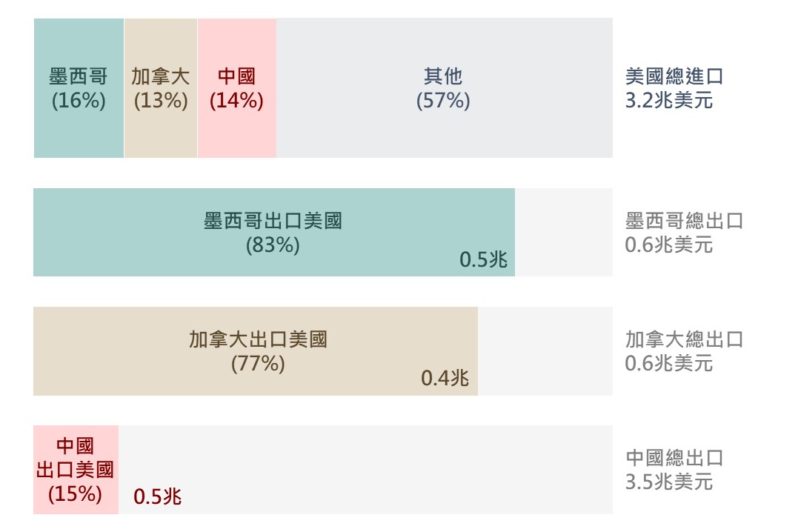The image size is (798, 532).
Task: Select the pink 中國出口美國 (15%) block
Action: pyautogui.click(x=76, y=470)
